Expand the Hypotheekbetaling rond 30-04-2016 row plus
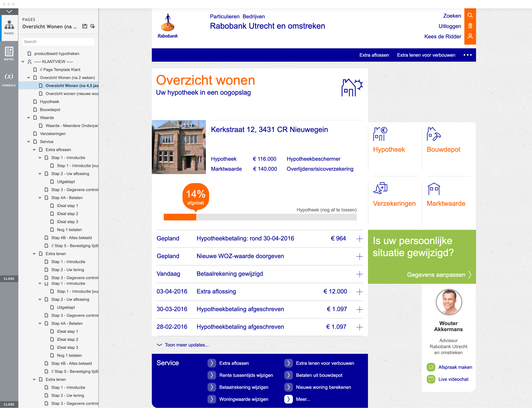This screenshot has height=408, width=532. pyautogui.click(x=360, y=239)
